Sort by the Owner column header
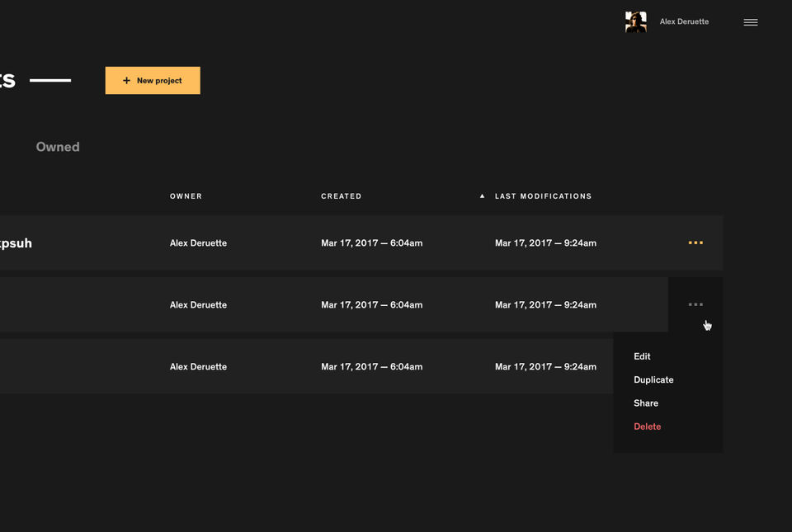This screenshot has height=532, width=792. pos(186,196)
